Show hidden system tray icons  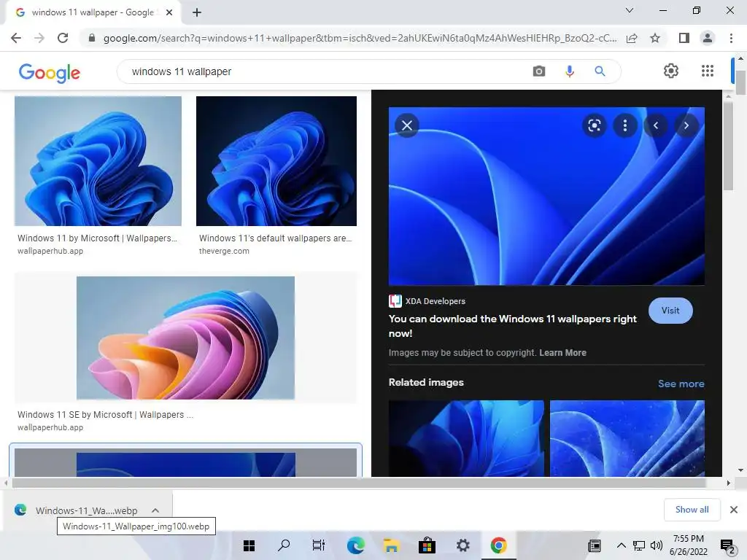(x=621, y=545)
